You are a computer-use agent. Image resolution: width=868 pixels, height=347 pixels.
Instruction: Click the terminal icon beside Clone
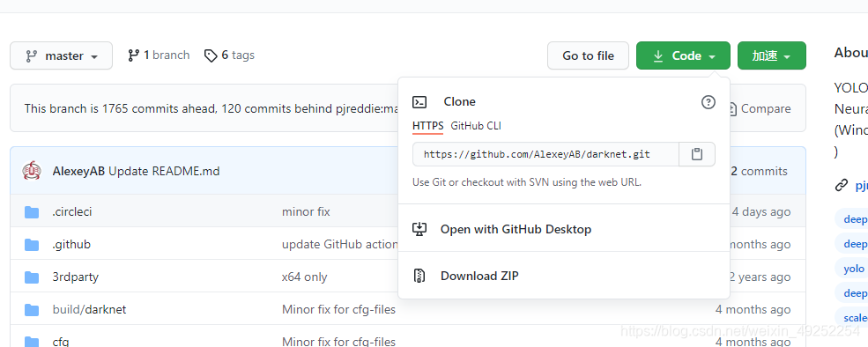(x=419, y=102)
